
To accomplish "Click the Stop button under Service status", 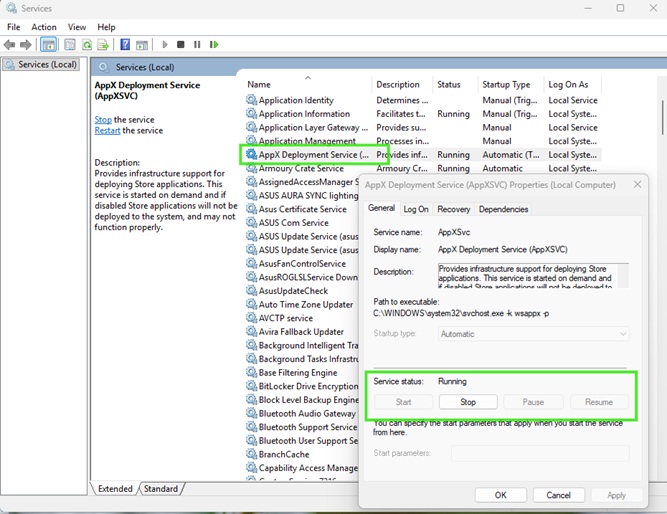I will coord(467,402).
